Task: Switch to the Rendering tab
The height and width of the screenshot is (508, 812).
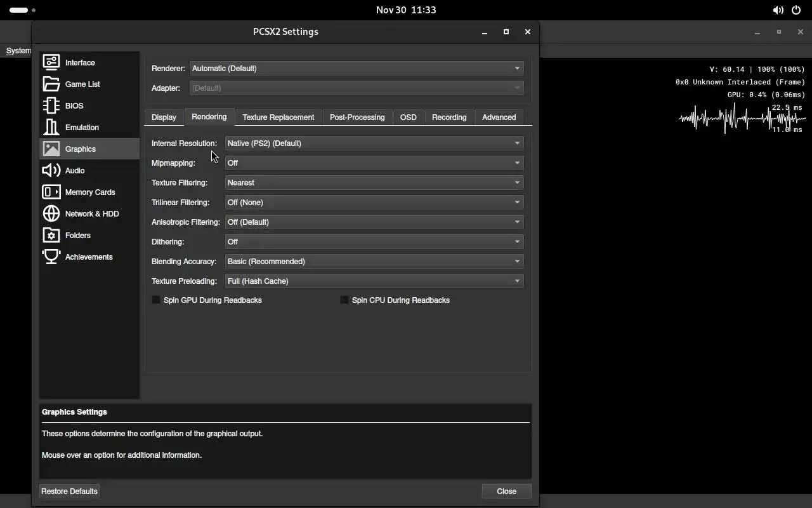Action: [x=209, y=117]
